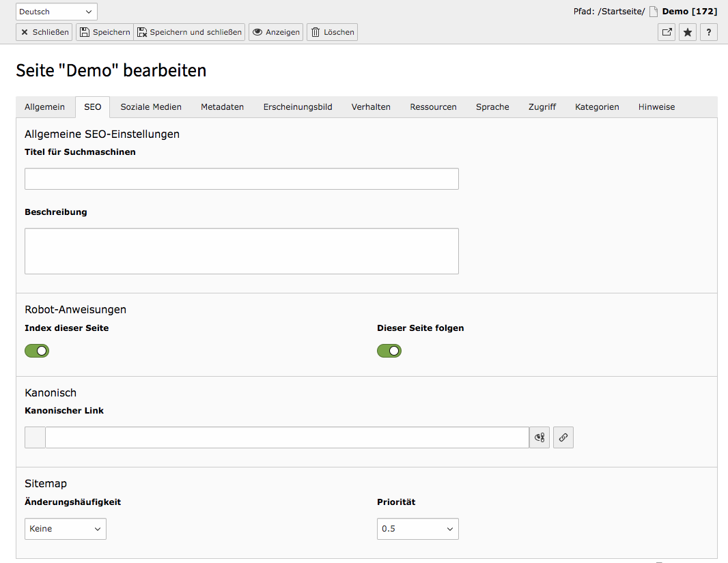Change Priorität using the 0.5 dropdown
The height and width of the screenshot is (563, 728).
(x=417, y=528)
